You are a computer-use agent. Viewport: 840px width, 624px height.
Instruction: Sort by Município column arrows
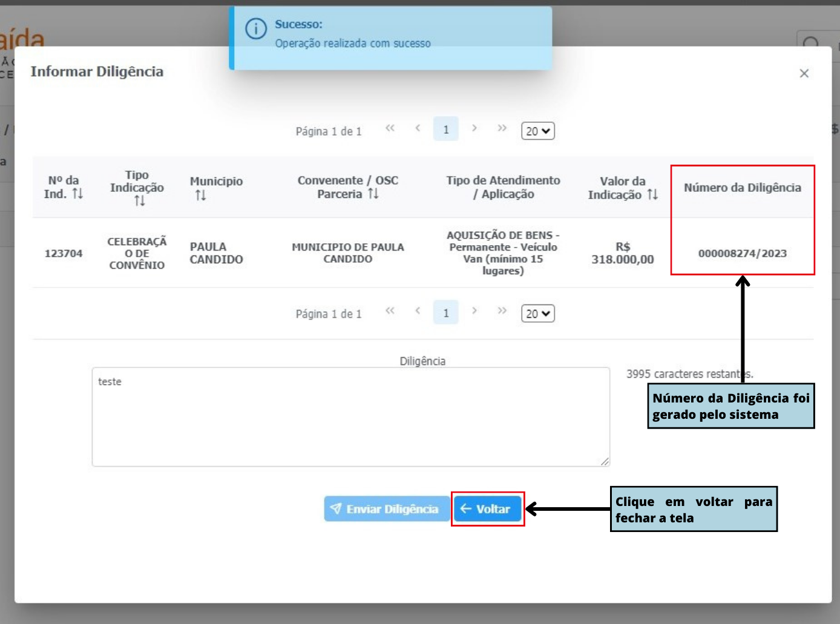pos(200,195)
